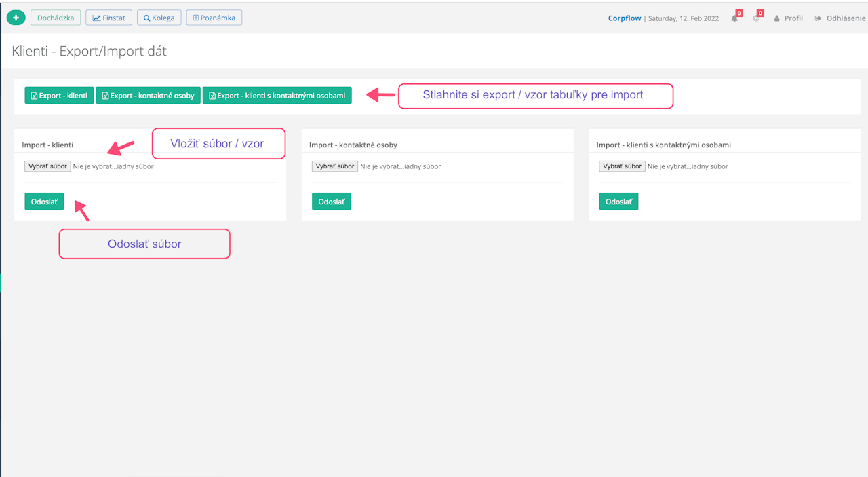
Task: Click the Corpflow link
Action: [625, 18]
